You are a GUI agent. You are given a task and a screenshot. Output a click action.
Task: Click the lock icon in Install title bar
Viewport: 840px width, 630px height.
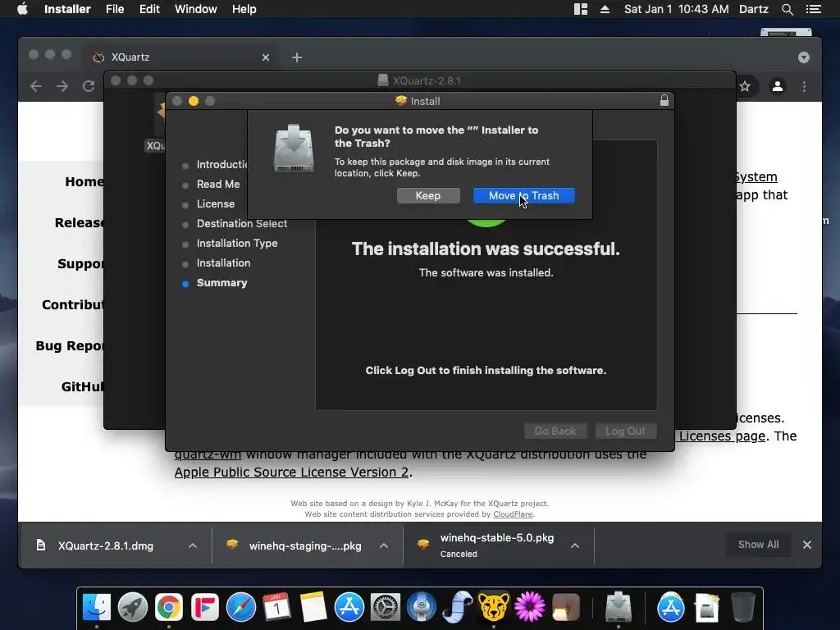[x=664, y=101]
